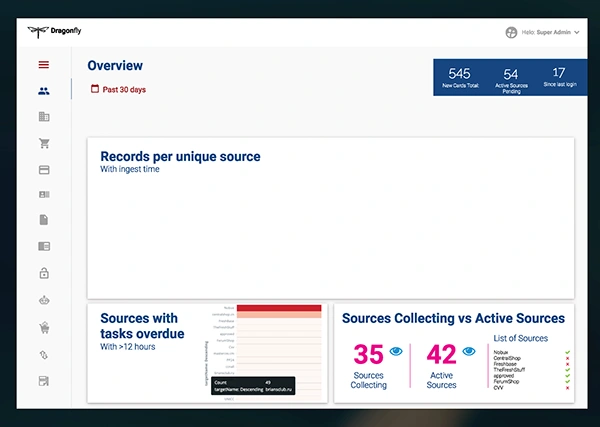This screenshot has height=427, width=600.
Task: Select the people/users sidebar icon
Action: (44, 91)
